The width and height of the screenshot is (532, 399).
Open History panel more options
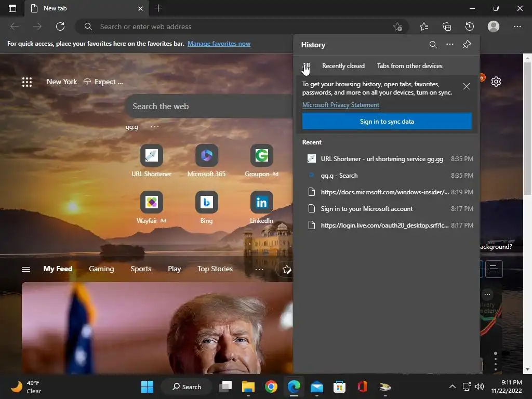pyautogui.click(x=450, y=44)
